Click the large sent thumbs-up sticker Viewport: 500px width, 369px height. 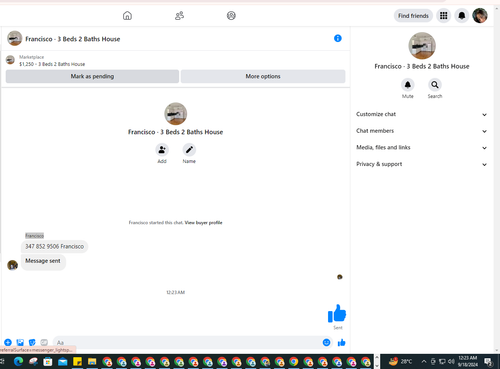click(x=337, y=313)
